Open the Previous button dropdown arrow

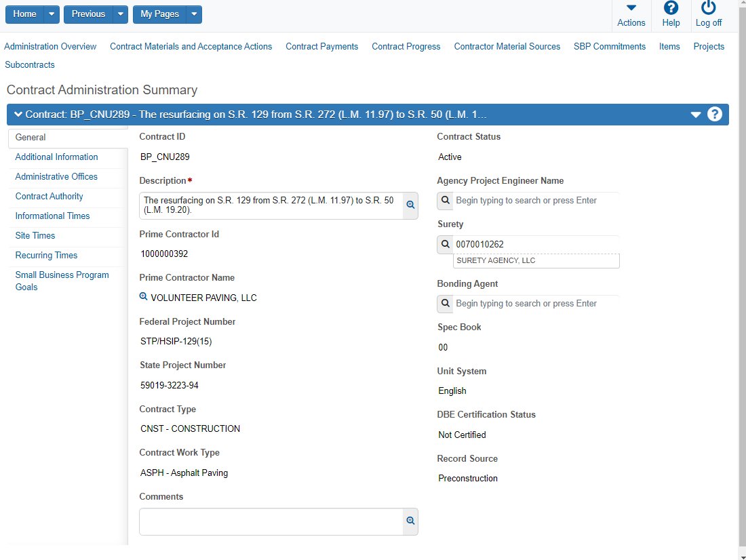(x=119, y=14)
